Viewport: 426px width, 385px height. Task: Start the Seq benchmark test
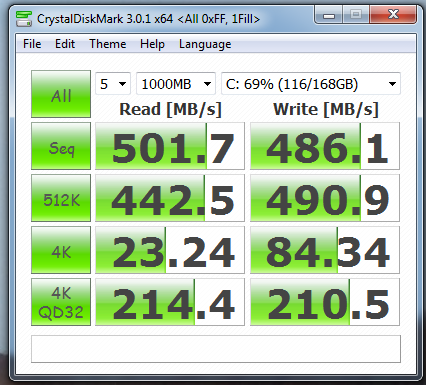tap(61, 146)
